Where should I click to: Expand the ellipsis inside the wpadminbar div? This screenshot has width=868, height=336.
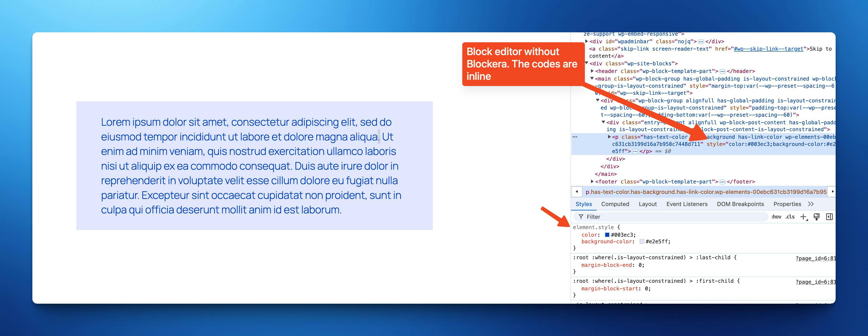[x=701, y=42]
